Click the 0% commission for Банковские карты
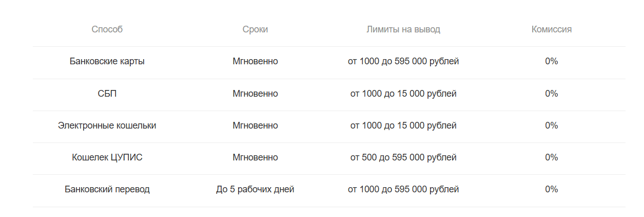This screenshot has height=217, width=644. click(552, 61)
